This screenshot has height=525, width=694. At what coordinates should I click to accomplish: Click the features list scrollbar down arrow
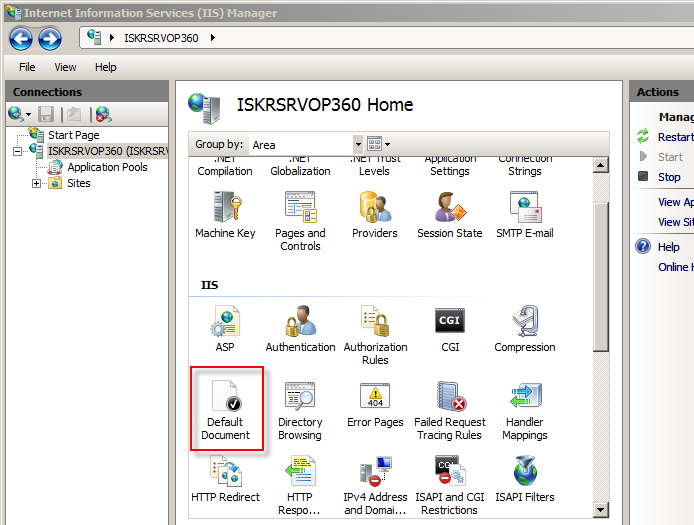(601, 510)
